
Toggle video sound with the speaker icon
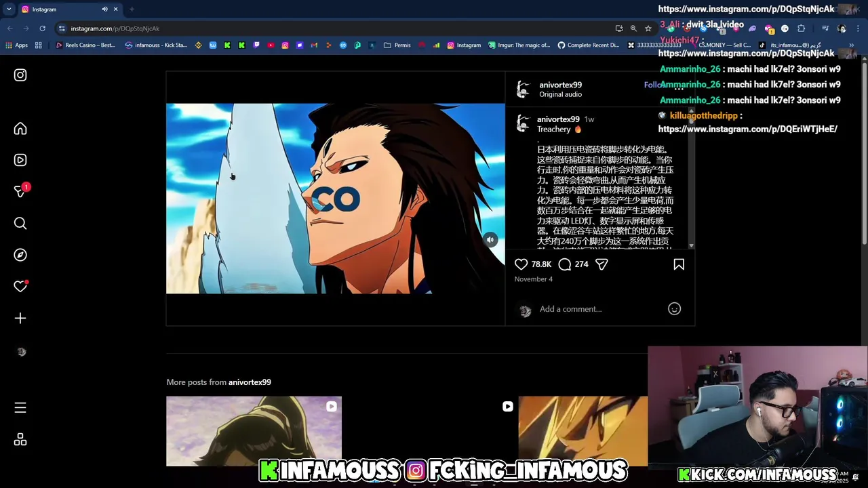490,239
